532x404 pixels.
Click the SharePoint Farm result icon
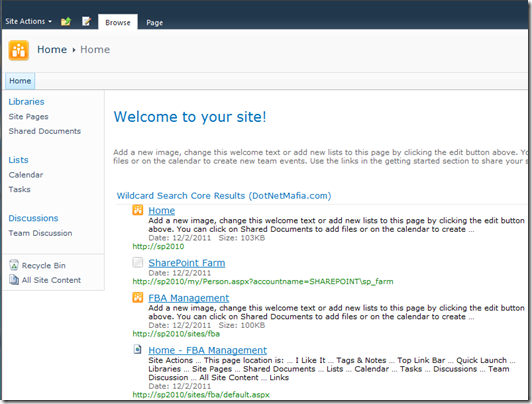pyautogui.click(x=138, y=262)
